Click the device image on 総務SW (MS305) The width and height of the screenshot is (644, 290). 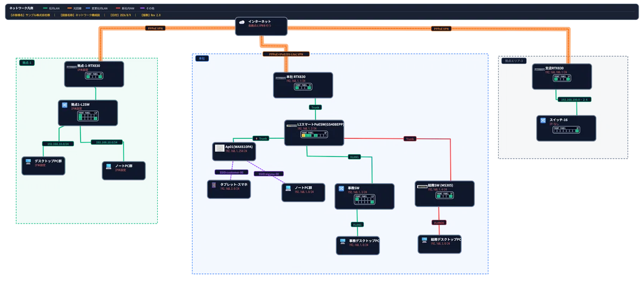pos(422,187)
